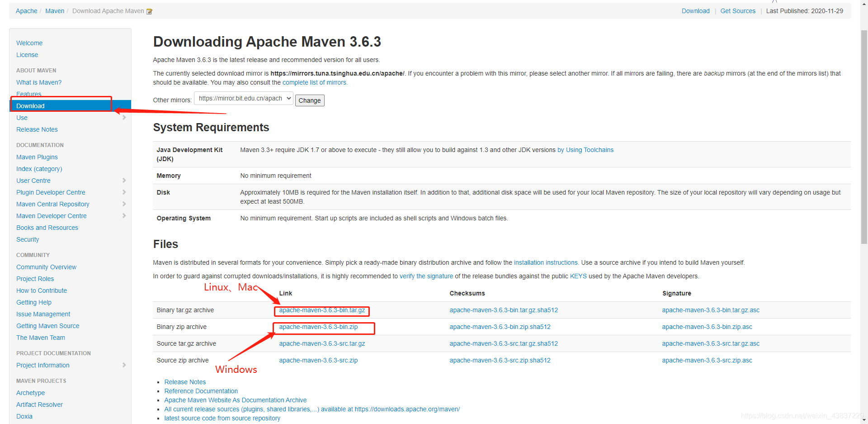
Task: Click the scrollbar down arrow
Action: (x=864, y=419)
